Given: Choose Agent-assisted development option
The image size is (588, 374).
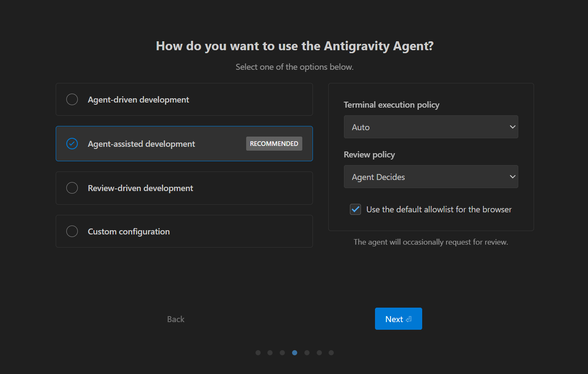Looking at the screenshot, I should (72, 144).
